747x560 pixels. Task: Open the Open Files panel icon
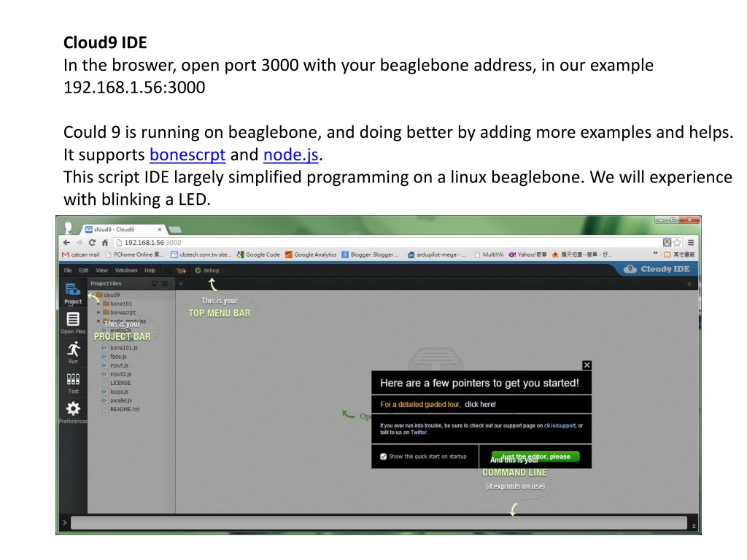pyautogui.click(x=73, y=323)
